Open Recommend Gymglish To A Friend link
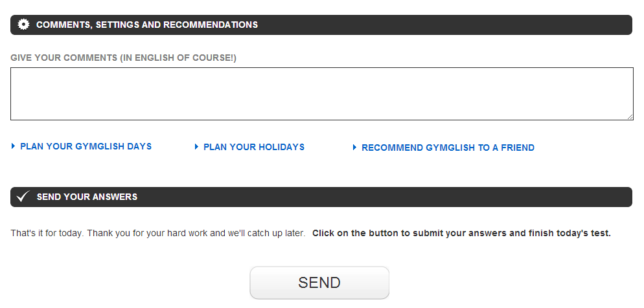Image resolution: width=644 pixels, height=308 pixels. point(448,148)
